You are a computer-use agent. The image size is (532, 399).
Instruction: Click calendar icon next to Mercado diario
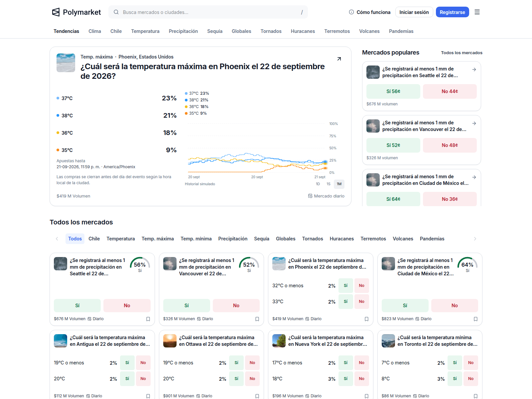(310, 196)
